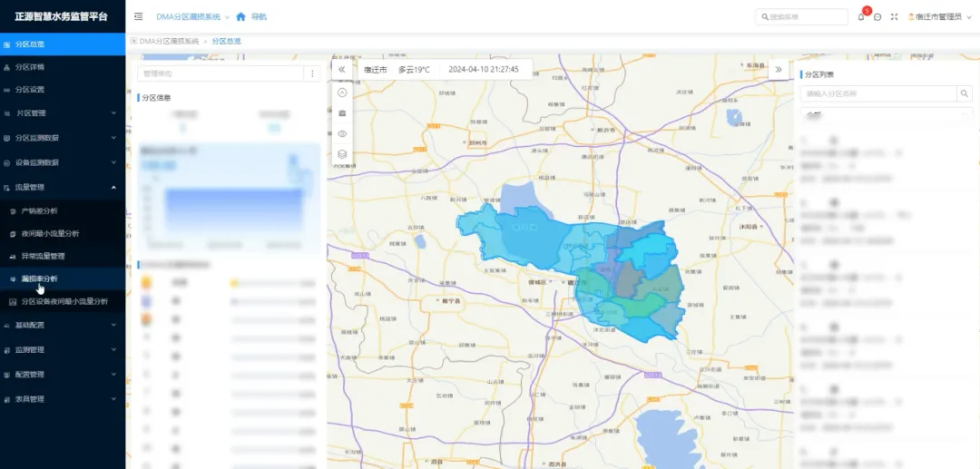Select 漏损率分析 in the sidebar
This screenshot has height=469, width=980.
[39, 278]
